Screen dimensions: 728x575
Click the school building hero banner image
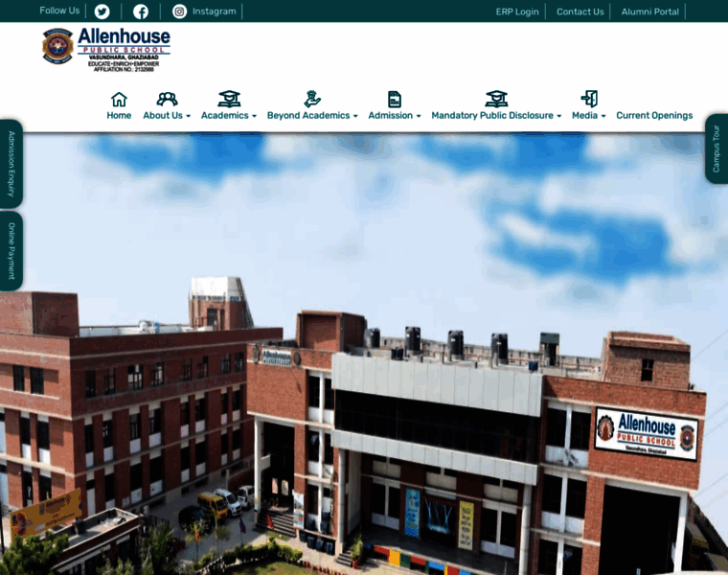tap(364, 354)
